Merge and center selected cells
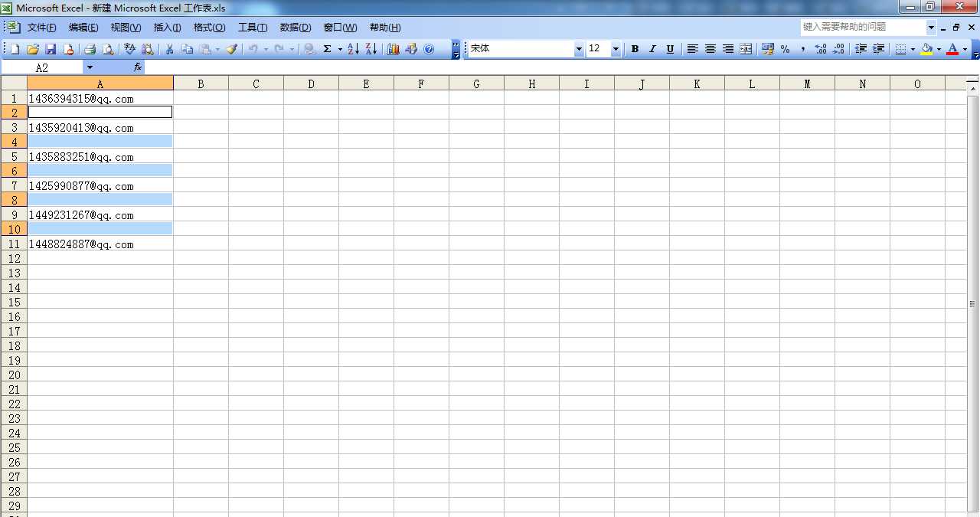Screen dimensions: 980x517 pyautogui.click(x=746, y=49)
